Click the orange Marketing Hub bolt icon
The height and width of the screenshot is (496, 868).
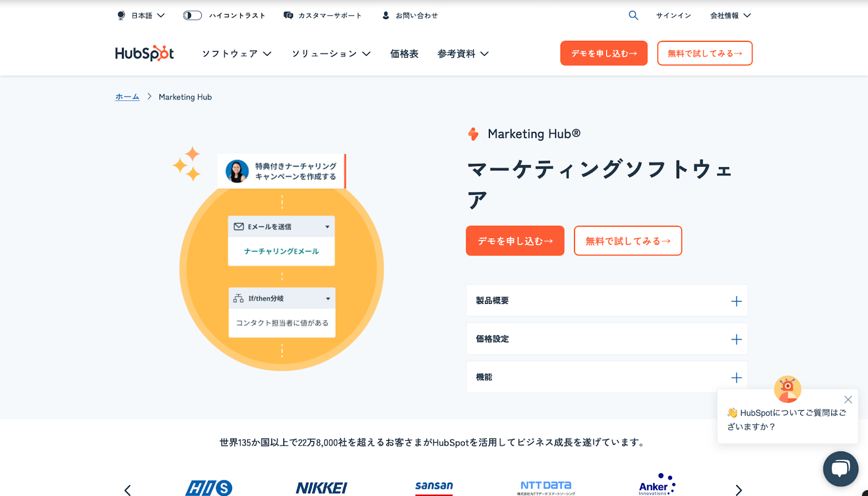(474, 133)
